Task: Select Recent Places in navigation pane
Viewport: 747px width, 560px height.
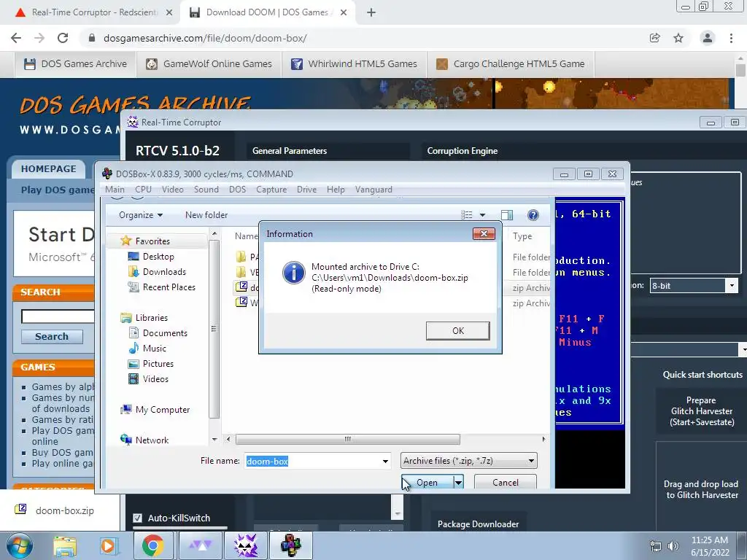Action: 169,287
